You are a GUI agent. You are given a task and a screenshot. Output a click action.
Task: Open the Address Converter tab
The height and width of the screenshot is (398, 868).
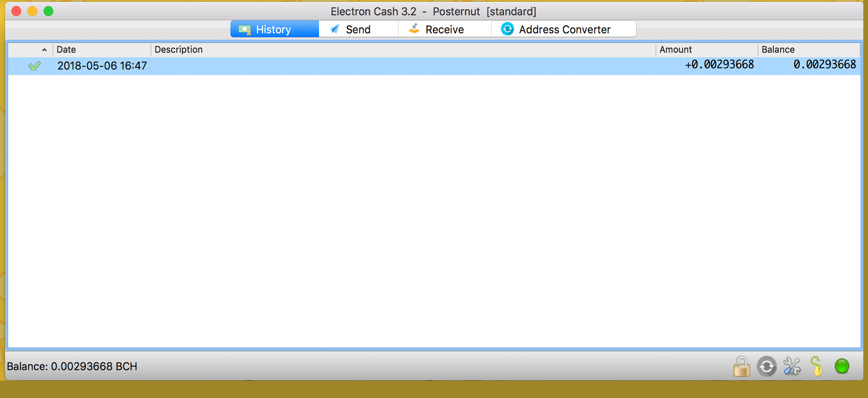coord(564,29)
